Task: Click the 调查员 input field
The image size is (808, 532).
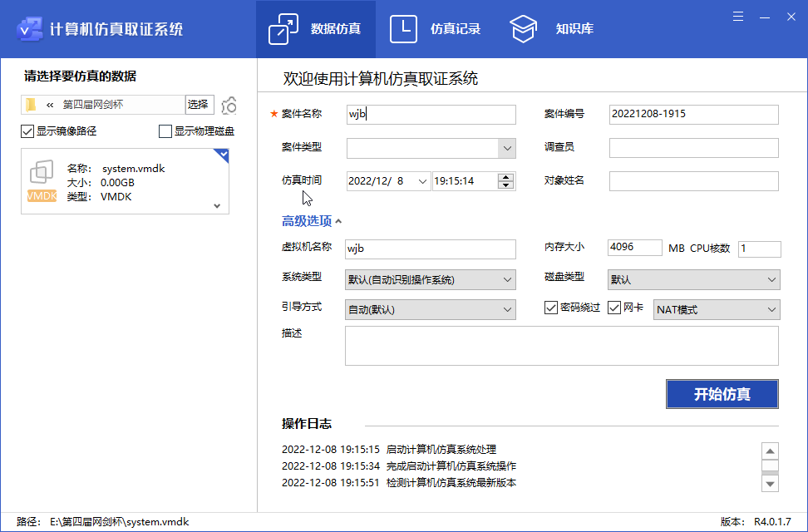Action: click(x=693, y=148)
